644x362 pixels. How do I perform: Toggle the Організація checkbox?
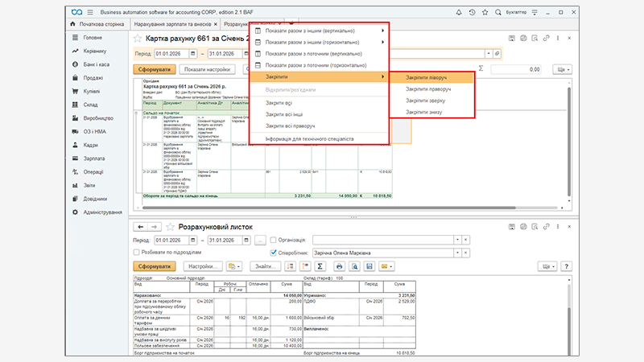click(274, 240)
